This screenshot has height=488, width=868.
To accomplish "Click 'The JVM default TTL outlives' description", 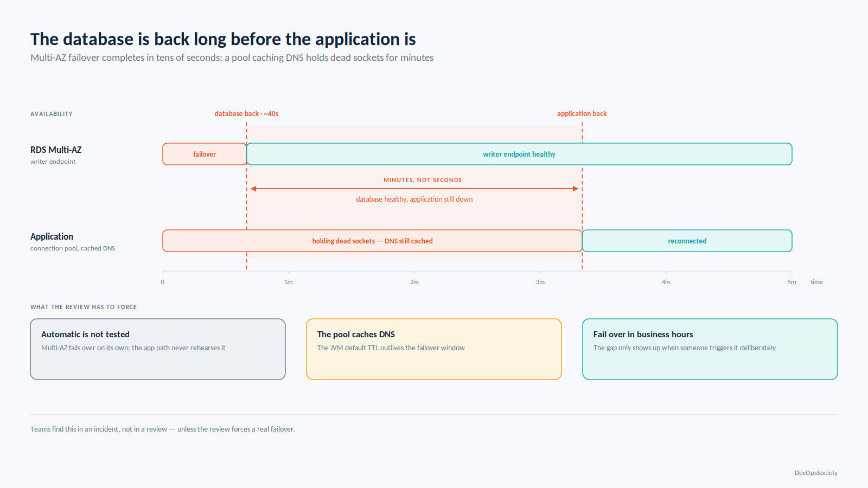I will point(391,348).
